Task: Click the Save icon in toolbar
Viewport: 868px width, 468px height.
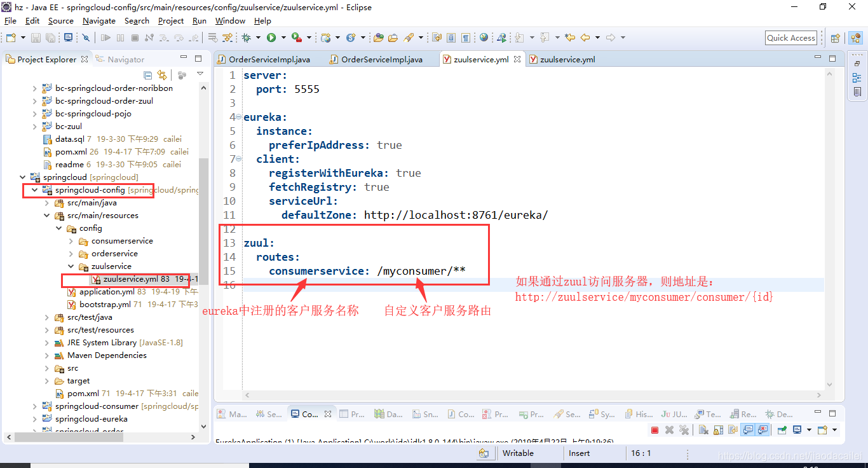Action: [x=36, y=38]
